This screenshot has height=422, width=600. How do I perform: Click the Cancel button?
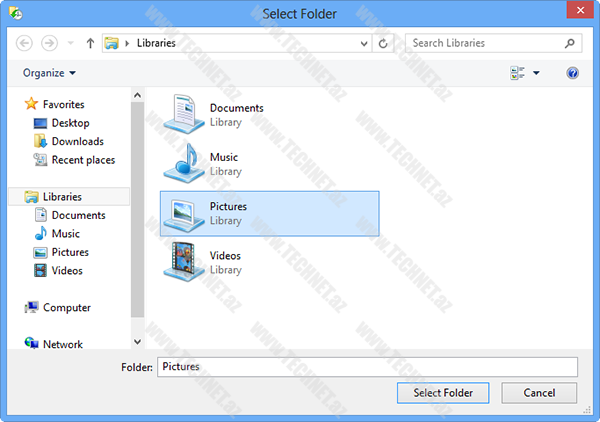[x=539, y=393]
